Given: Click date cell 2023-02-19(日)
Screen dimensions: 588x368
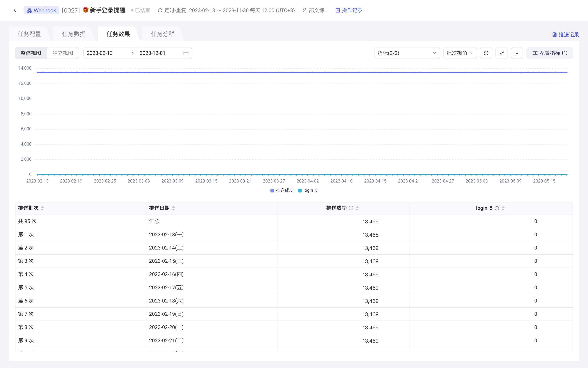Looking at the screenshot, I should (x=166, y=314).
